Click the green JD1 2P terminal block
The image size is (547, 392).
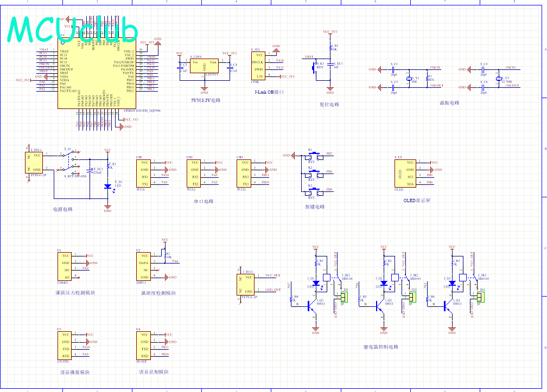point(344,297)
